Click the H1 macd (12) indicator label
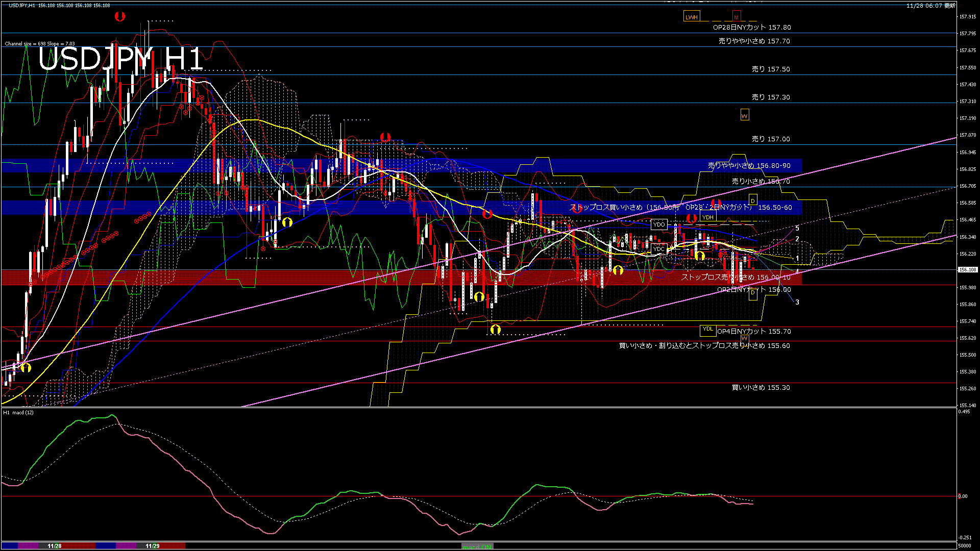Image resolution: width=980 pixels, height=551 pixels. tap(18, 412)
